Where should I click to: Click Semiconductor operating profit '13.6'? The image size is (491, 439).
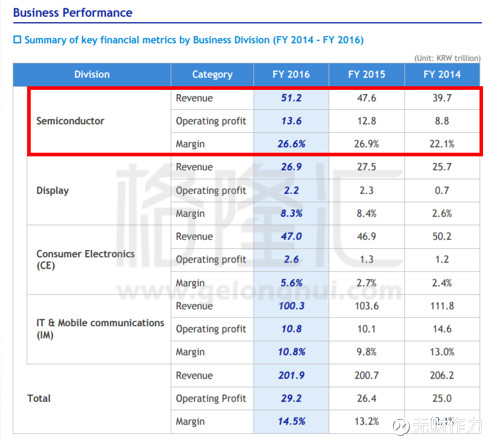[x=291, y=121]
